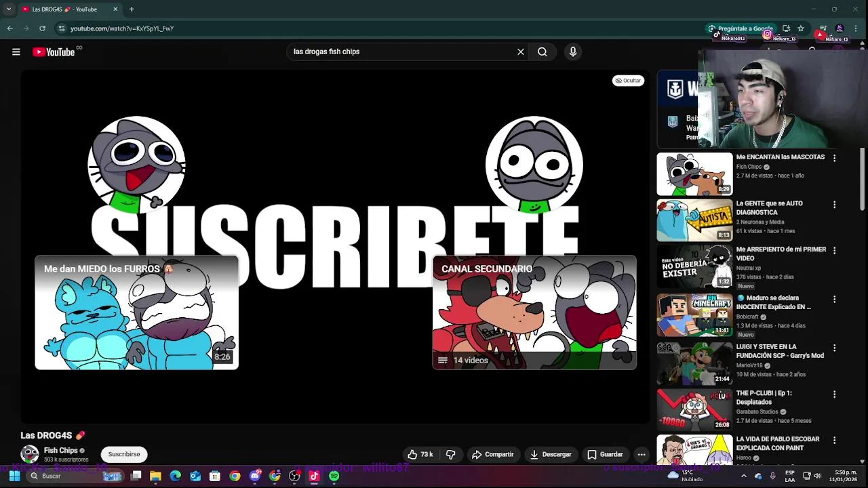The image size is (868, 488).
Task: Open the Fish Chips channel avatar
Action: pos(30,454)
